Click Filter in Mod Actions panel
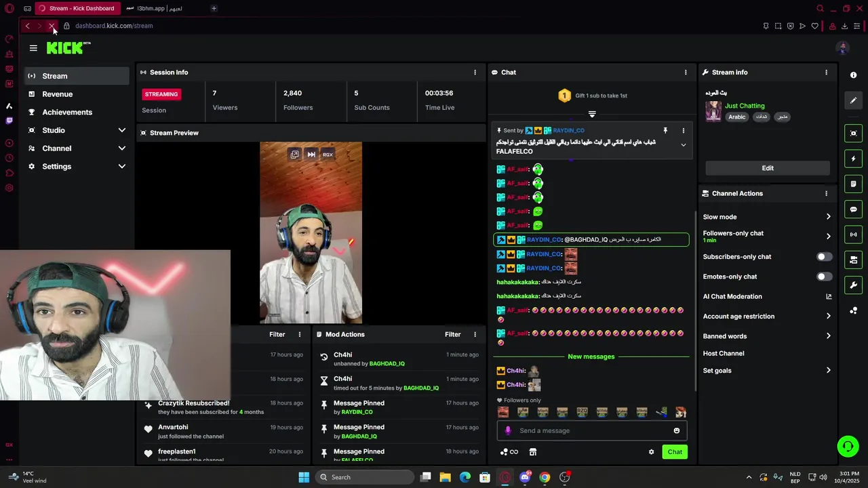 point(452,334)
